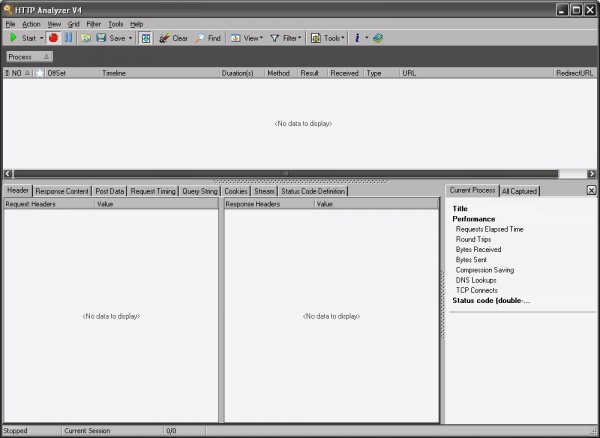Viewport: 600px width, 438px height.
Task: Switch to the Request Timing tab
Action: (153, 191)
